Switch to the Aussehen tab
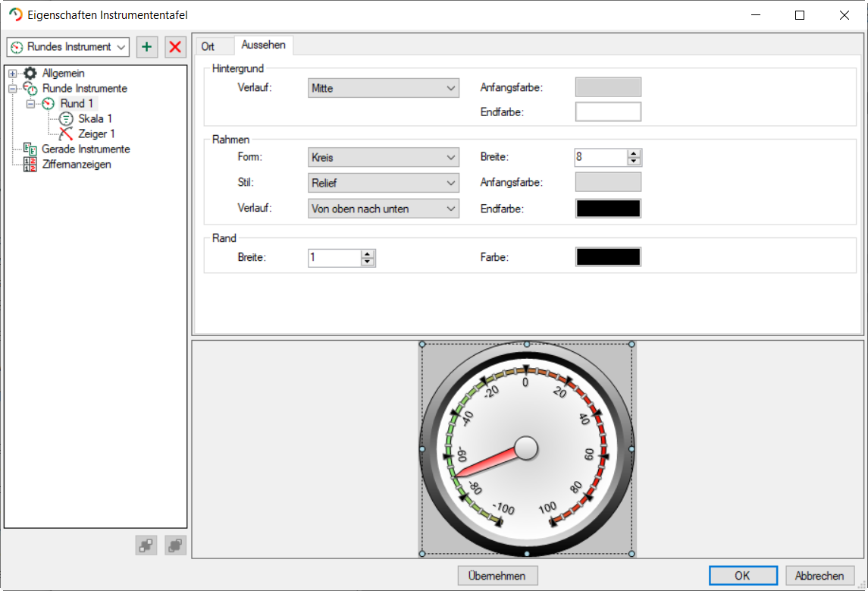This screenshot has height=591, width=868. tap(263, 46)
